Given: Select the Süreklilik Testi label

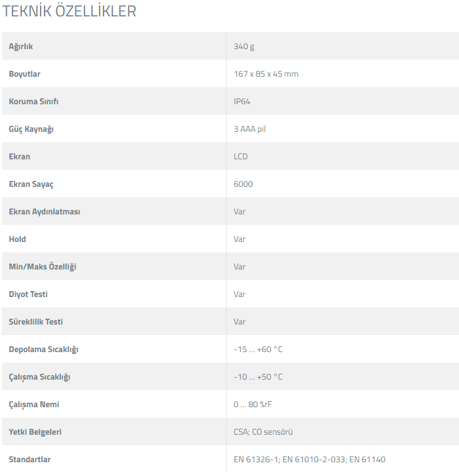Looking at the screenshot, I should pos(36,322).
